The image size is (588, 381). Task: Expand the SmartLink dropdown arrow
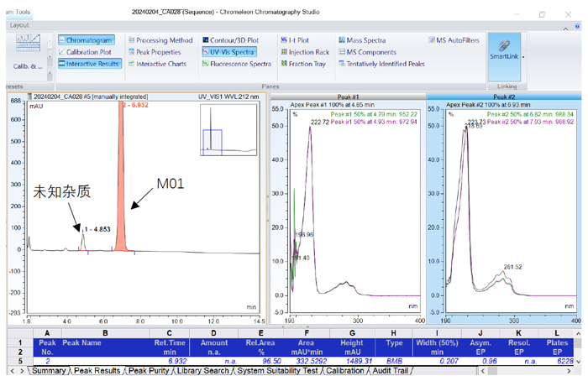(523, 57)
